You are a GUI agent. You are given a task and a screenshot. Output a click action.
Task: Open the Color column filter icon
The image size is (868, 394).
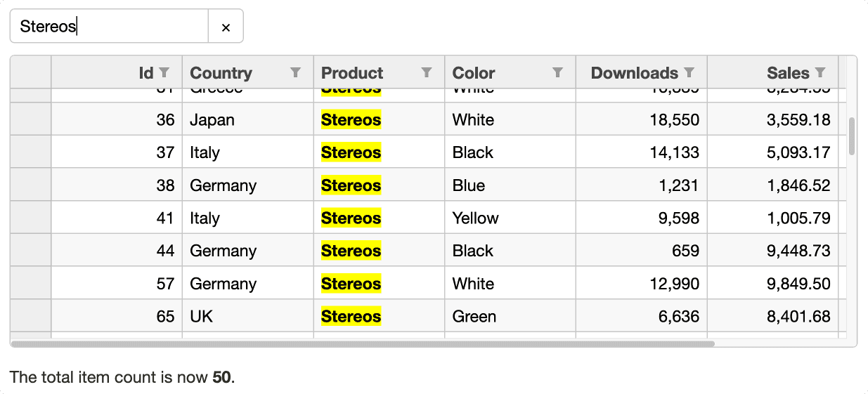(x=557, y=72)
